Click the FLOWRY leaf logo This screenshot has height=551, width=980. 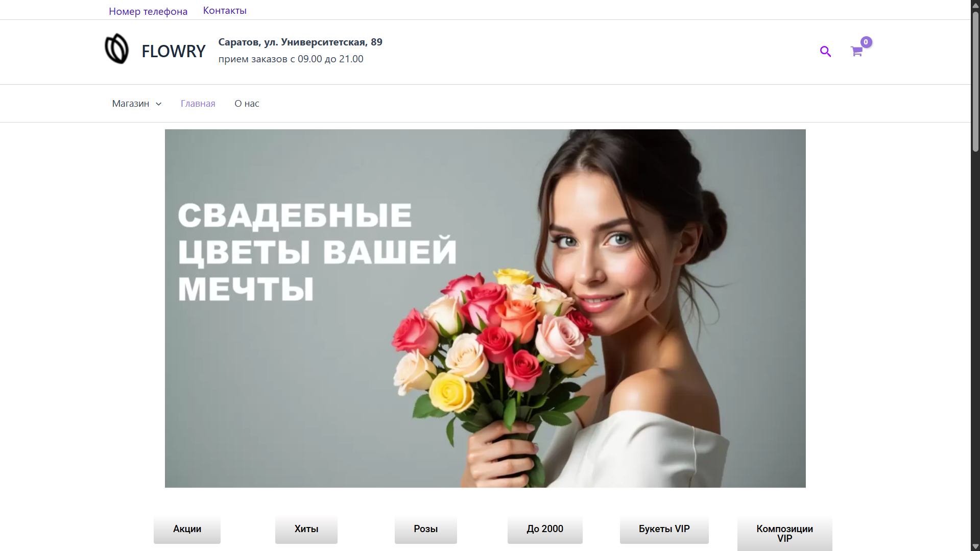(x=116, y=49)
